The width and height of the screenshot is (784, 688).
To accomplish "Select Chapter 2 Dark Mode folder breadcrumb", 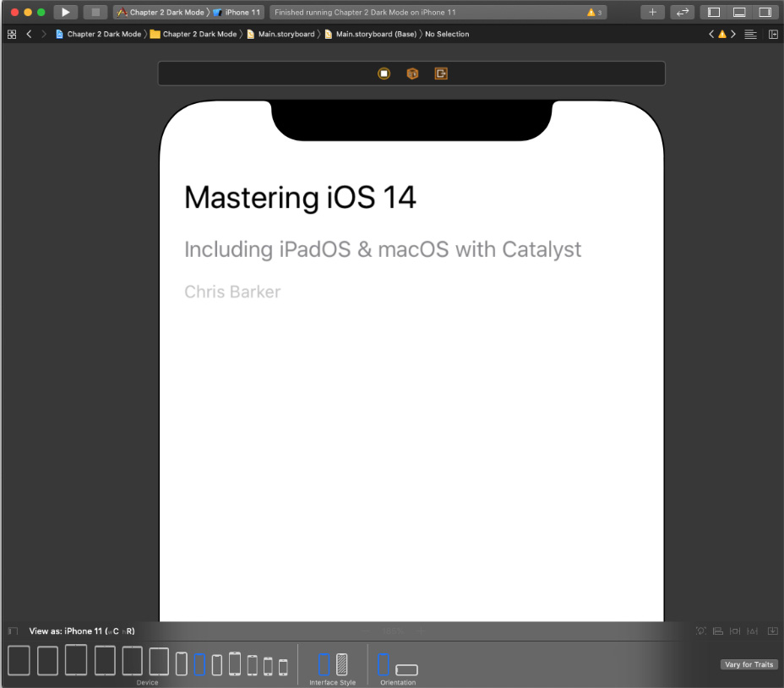I will (193, 34).
